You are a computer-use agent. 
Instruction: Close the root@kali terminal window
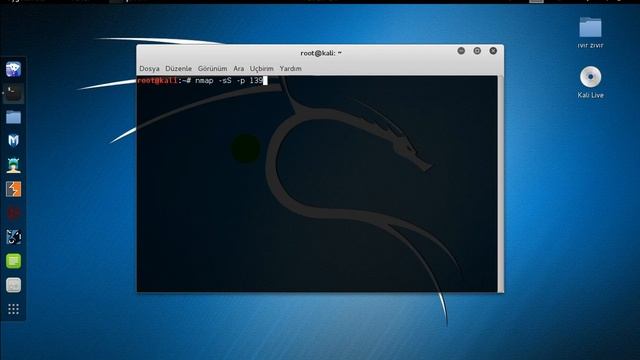click(493, 51)
